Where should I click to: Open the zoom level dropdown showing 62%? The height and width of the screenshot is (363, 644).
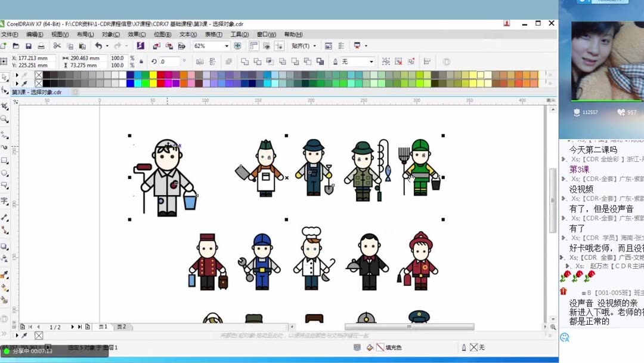click(226, 45)
